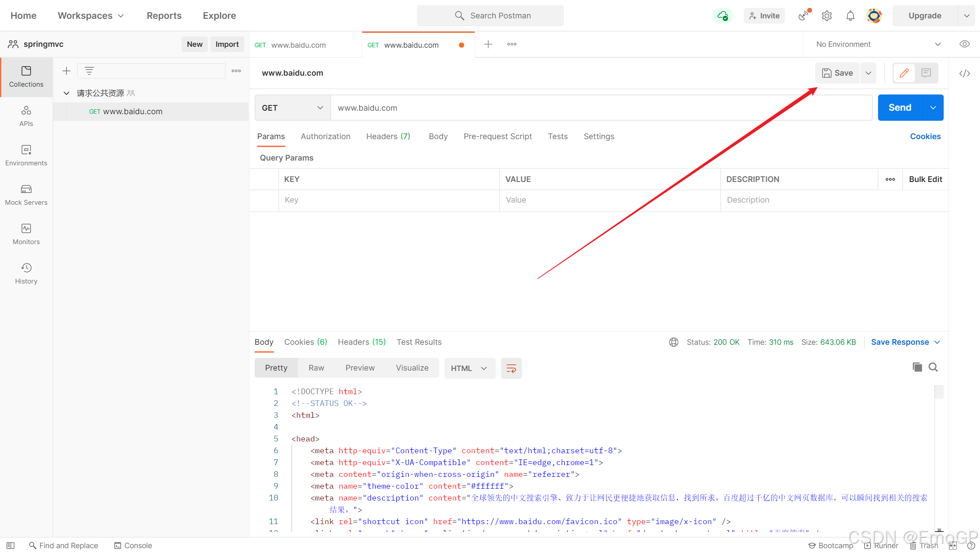Search response body with magnifier icon
The height and width of the screenshot is (553, 980).
[x=933, y=367]
